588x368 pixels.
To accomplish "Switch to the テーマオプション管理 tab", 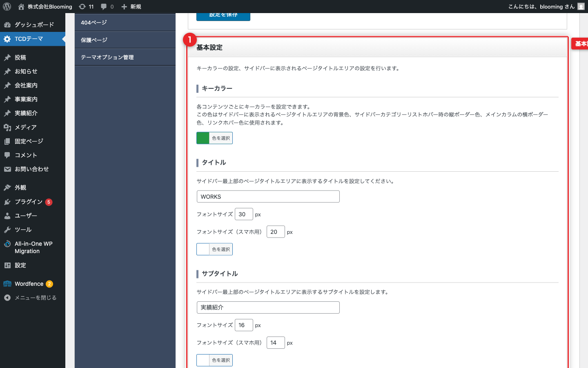I will (x=125, y=57).
